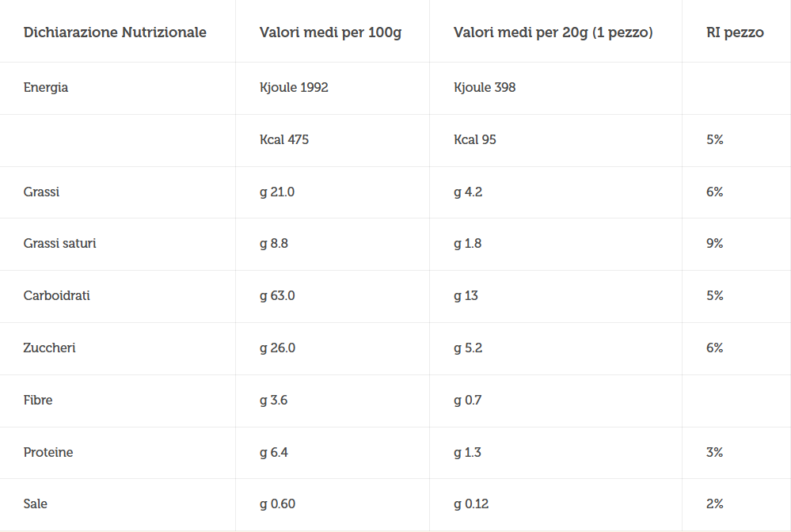Click the 3% RI value for Proteine
Image resolution: width=791 pixels, height=532 pixels.
(x=714, y=452)
